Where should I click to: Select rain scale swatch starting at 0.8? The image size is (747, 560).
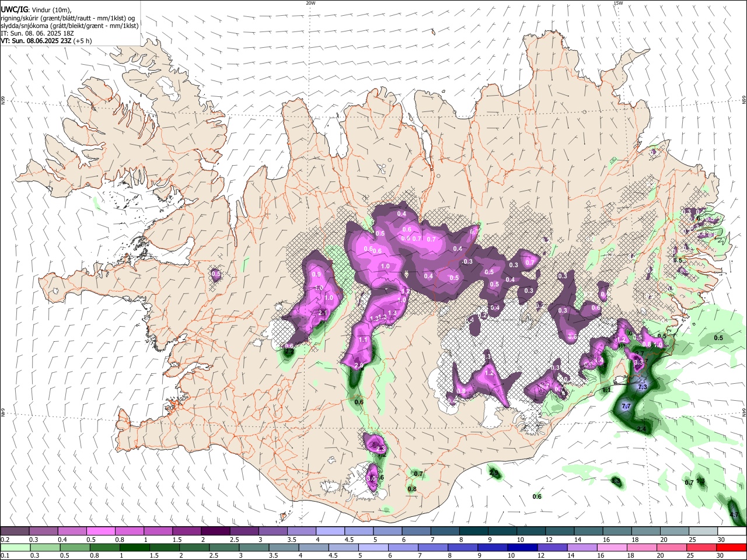pos(105,547)
